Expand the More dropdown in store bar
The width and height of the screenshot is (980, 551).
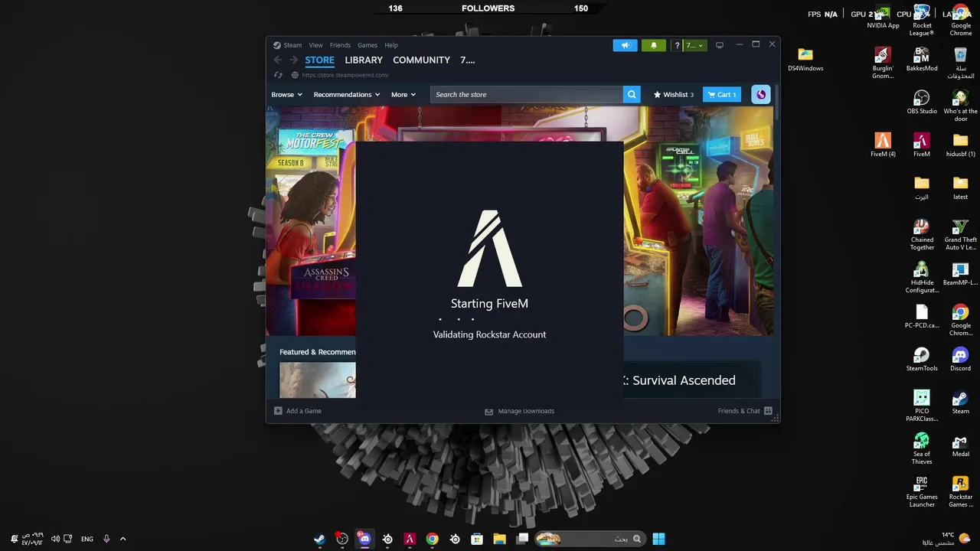tap(403, 94)
